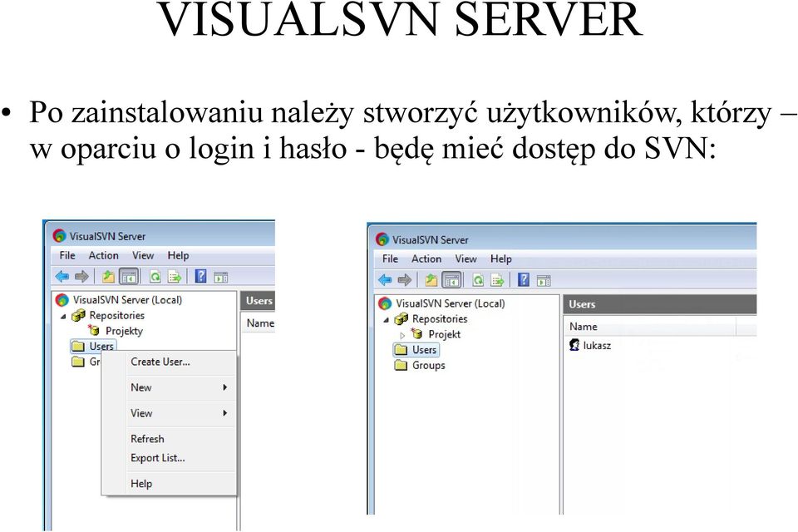Click Back arrow in left window toolbar
The image size is (798, 532).
[x=62, y=277]
